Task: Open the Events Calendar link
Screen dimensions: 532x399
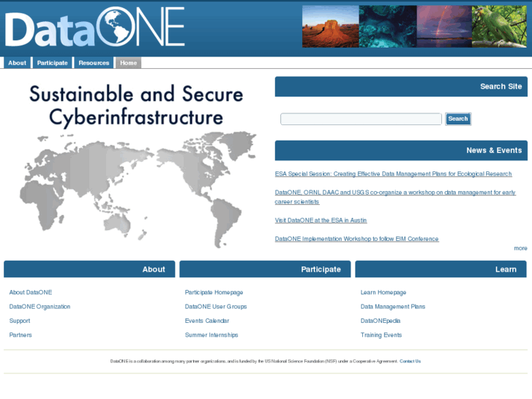Action: pos(207,321)
